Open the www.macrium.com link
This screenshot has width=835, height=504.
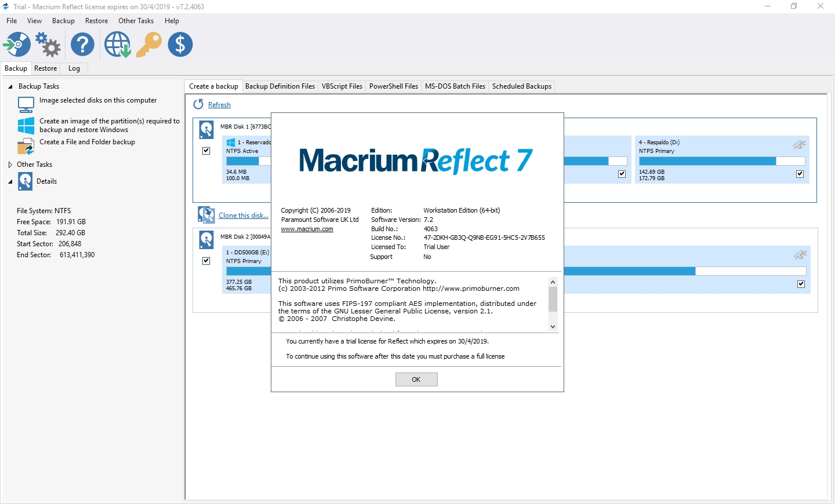307,229
